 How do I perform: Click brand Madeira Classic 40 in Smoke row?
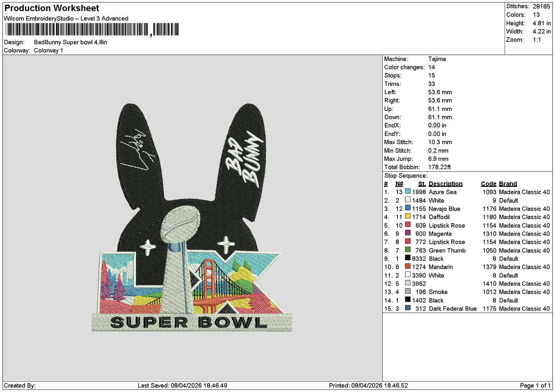[x=524, y=292]
